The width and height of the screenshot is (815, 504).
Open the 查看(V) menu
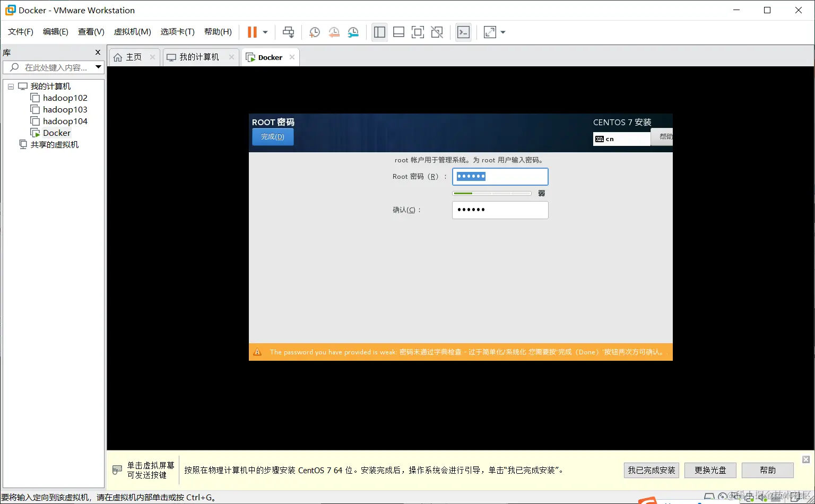tap(91, 32)
